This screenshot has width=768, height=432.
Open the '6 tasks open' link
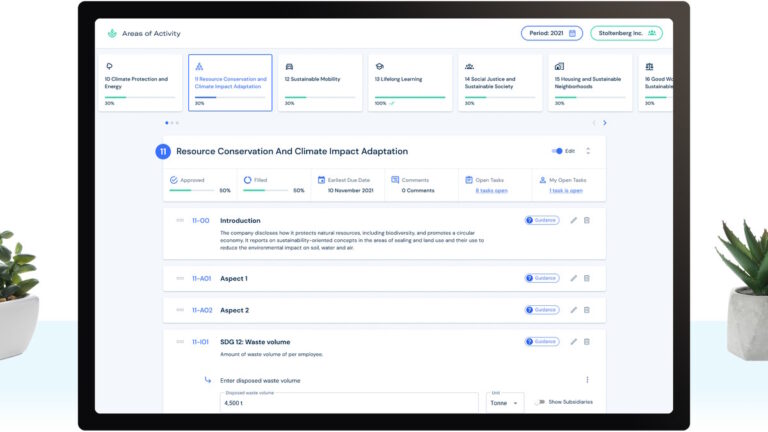point(491,190)
